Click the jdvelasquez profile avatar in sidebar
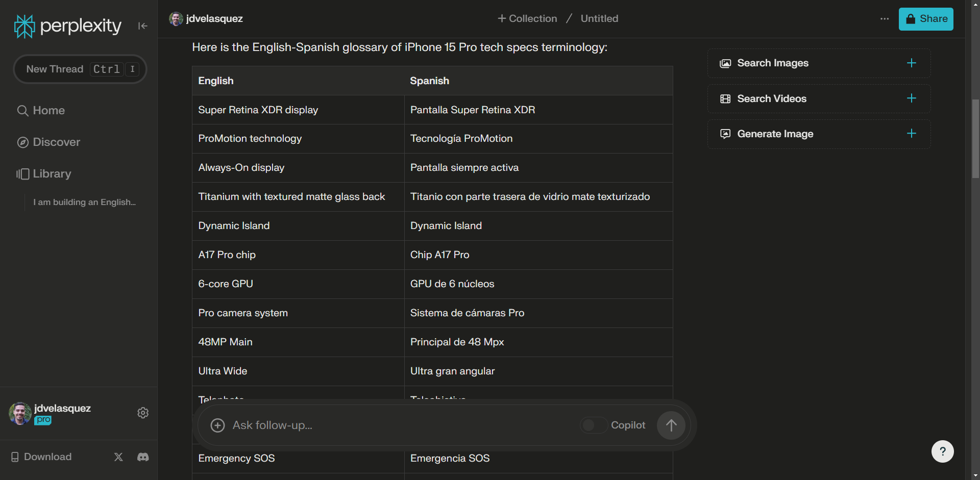The width and height of the screenshot is (980, 480). [20, 413]
